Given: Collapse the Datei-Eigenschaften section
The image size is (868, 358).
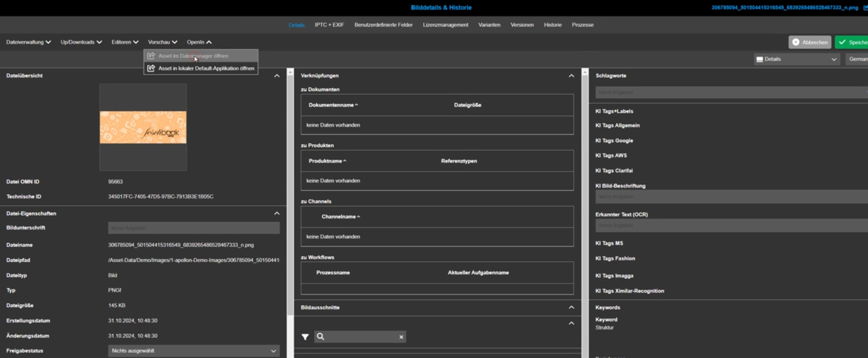Looking at the screenshot, I should (x=277, y=213).
